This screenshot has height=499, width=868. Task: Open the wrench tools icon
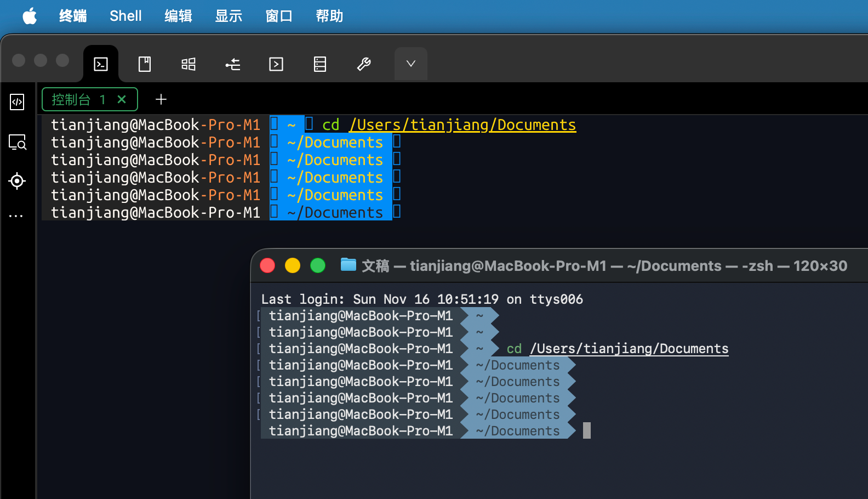tap(364, 64)
